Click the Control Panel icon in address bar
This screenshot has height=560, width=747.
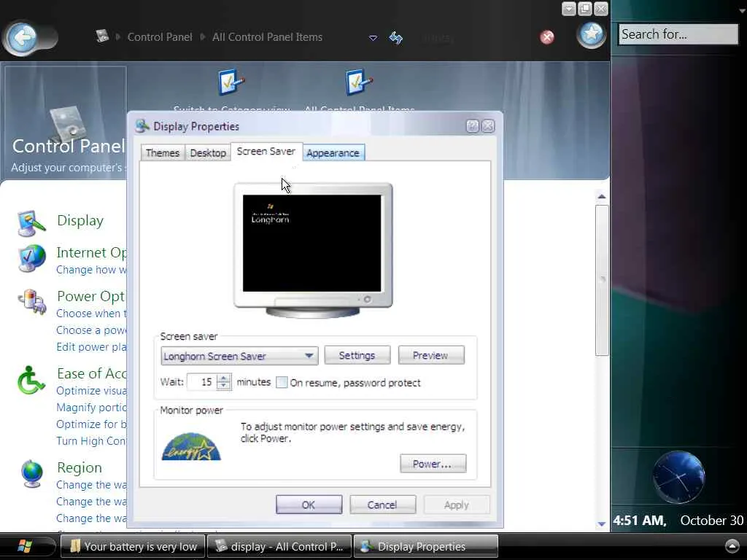coord(102,36)
